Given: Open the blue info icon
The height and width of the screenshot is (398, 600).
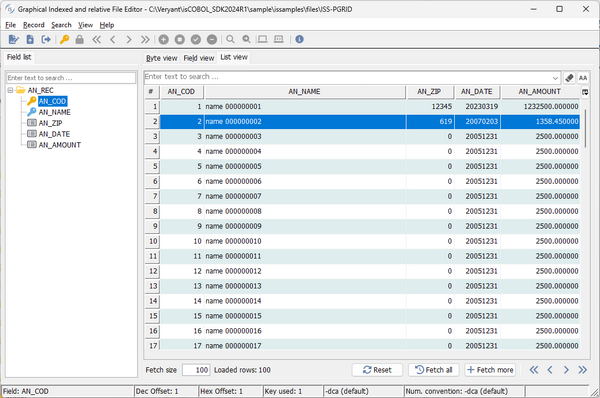Looking at the screenshot, I should click(300, 39).
